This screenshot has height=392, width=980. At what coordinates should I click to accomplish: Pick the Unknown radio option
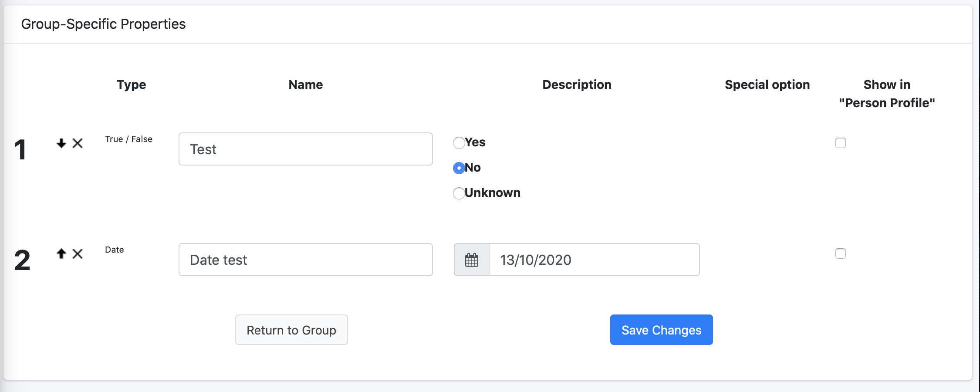pos(459,193)
